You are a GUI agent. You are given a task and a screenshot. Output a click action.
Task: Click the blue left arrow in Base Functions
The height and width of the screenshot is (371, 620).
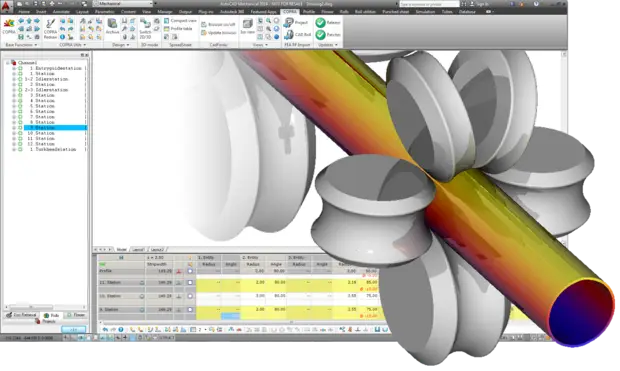point(21,21)
